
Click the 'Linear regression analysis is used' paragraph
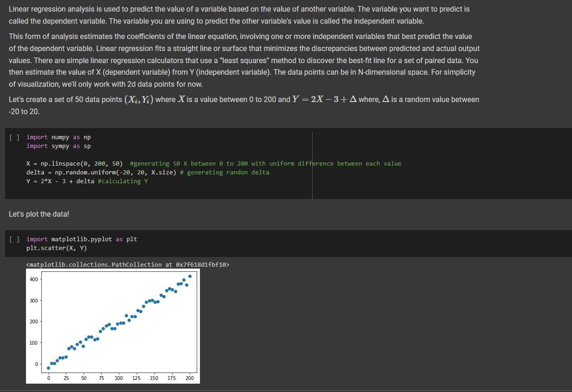tap(239, 15)
